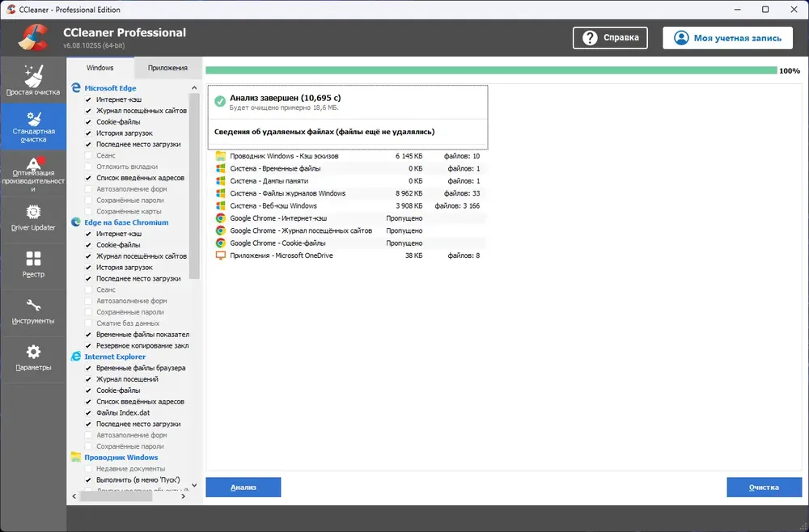
Task: Uncheck Выполнить (в меню 'Пуск')
Action: [x=88, y=480]
